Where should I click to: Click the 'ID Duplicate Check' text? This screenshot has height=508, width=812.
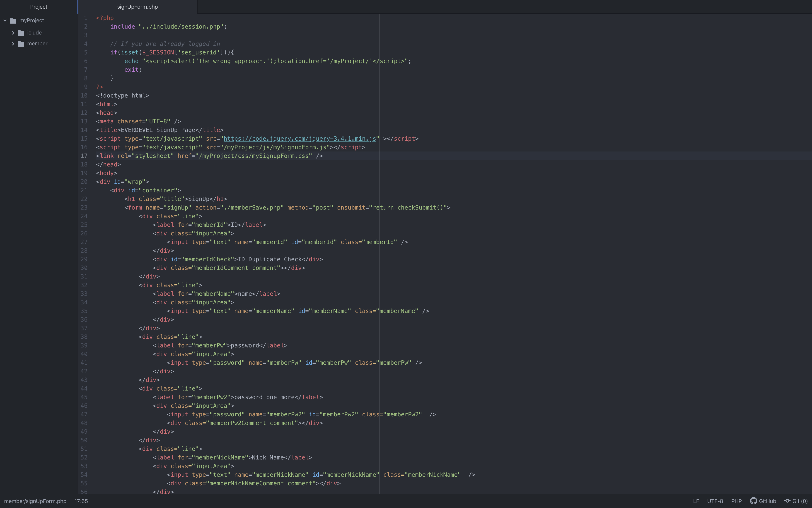pyautogui.click(x=269, y=259)
